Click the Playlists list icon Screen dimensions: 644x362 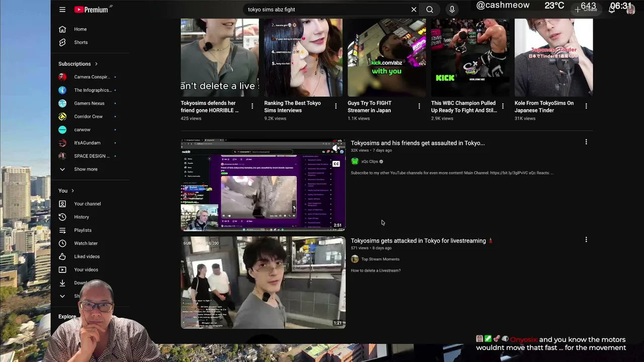pos(62,230)
